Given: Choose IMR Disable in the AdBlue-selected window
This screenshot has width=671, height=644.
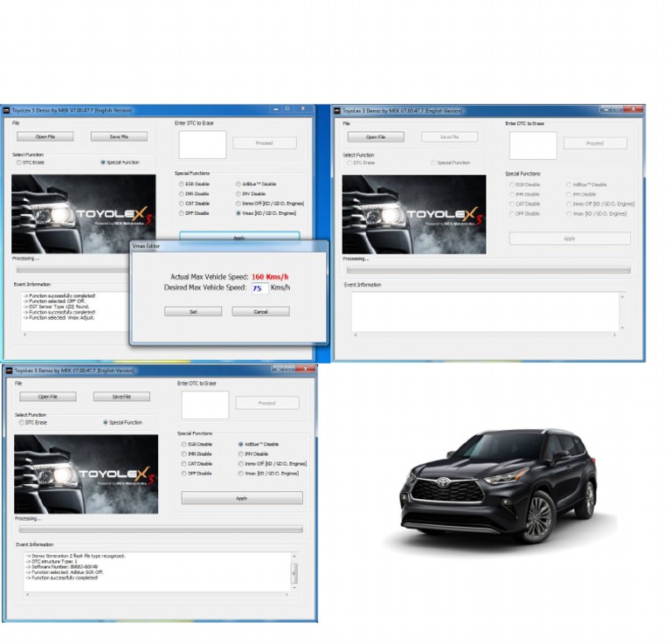Looking at the screenshot, I should [197, 454].
